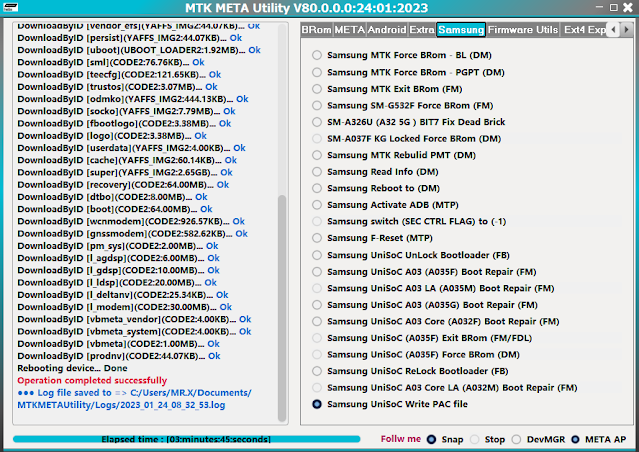
Task: Select Samsung UniSoC UnLock Bootloader (FB)
Action: [411, 255]
